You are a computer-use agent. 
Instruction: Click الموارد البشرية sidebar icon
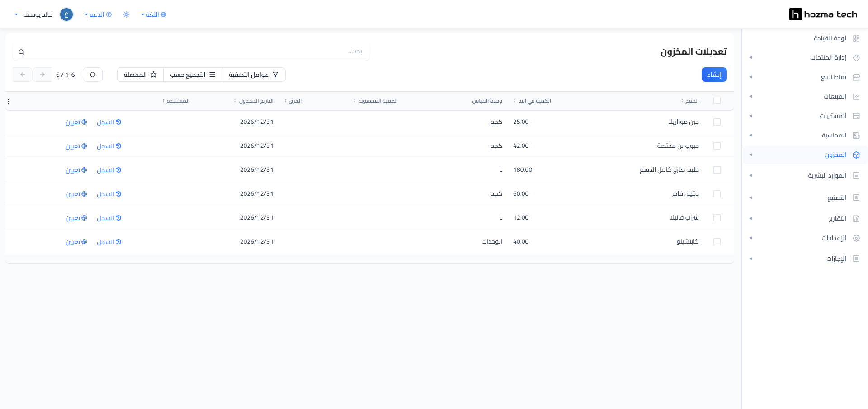click(x=856, y=175)
